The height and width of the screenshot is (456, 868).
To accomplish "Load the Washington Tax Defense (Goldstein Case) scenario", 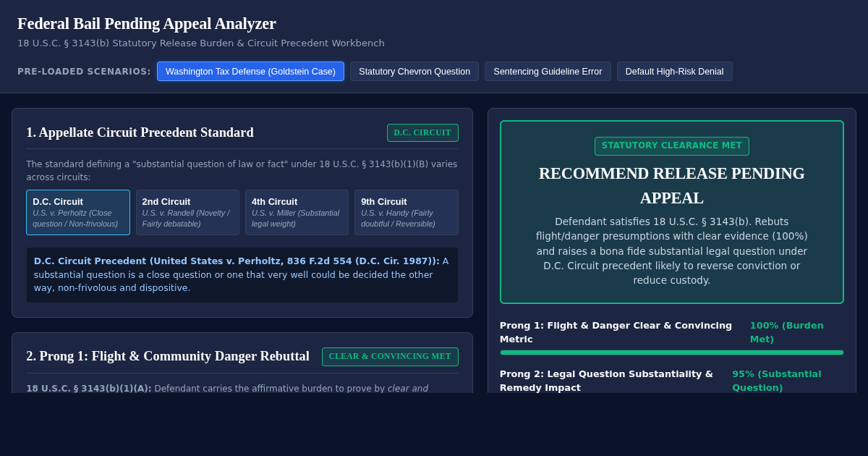I will pos(250,72).
